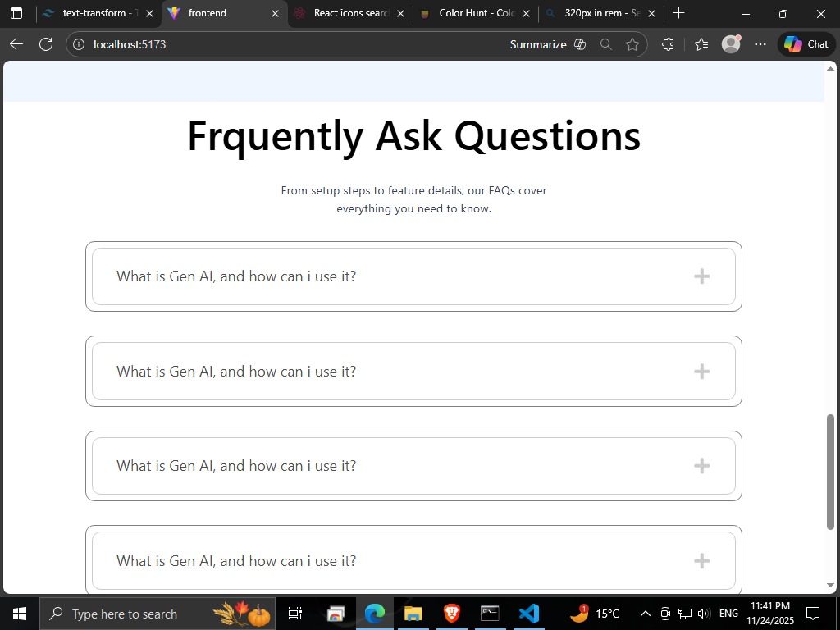Launch Brave browser from the taskbar
The height and width of the screenshot is (630, 840).
point(451,613)
